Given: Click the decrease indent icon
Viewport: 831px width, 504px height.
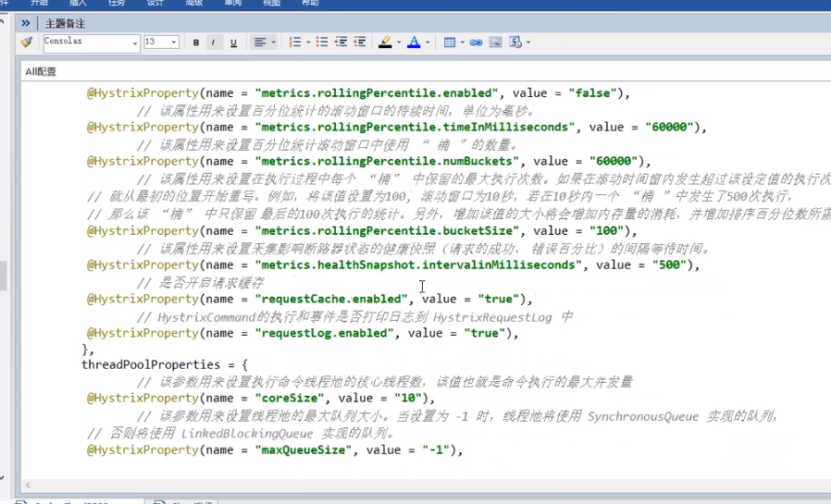Looking at the screenshot, I should [341, 43].
